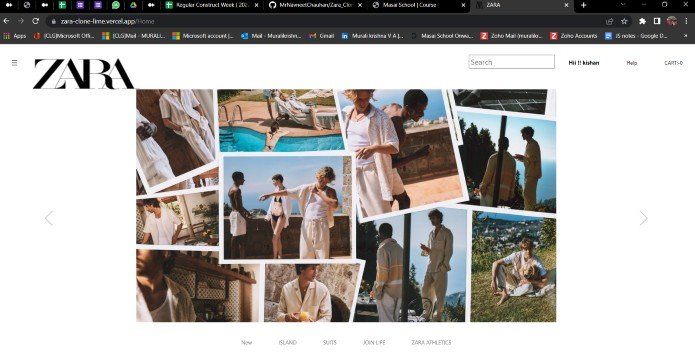
Task: Switch to the pinned Google Drive tab
Action: point(133,5)
